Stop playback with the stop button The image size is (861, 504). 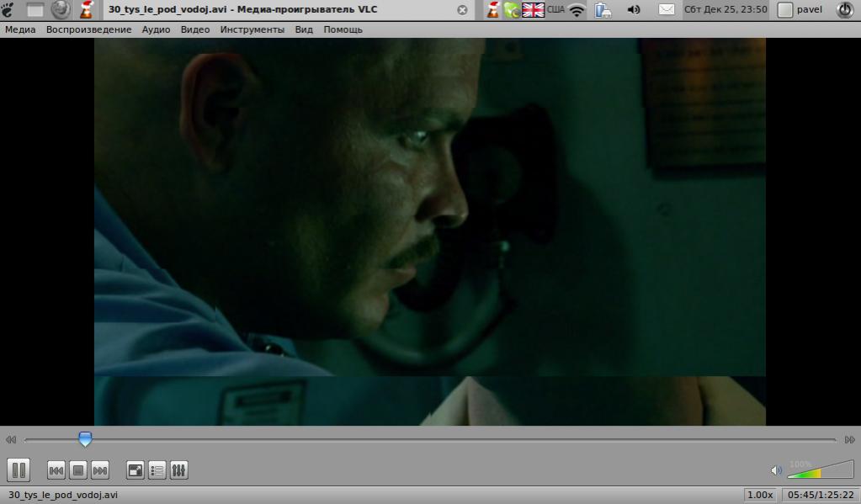coord(78,470)
